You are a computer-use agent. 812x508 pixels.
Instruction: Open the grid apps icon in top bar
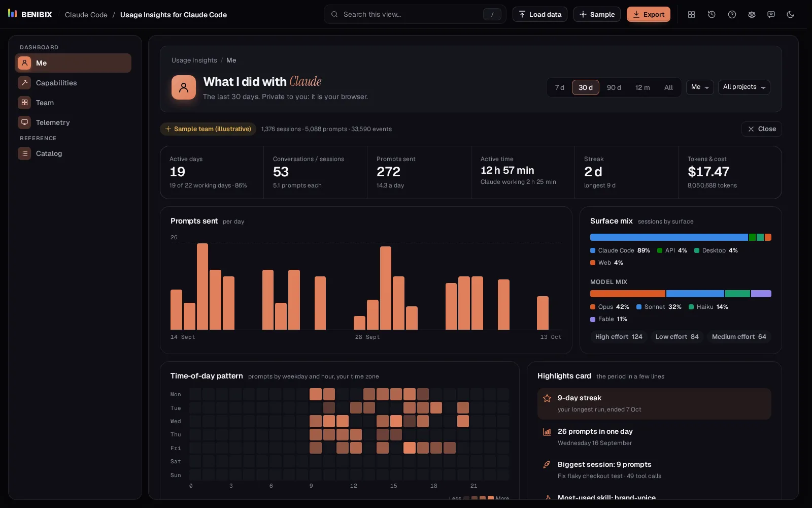[691, 14]
